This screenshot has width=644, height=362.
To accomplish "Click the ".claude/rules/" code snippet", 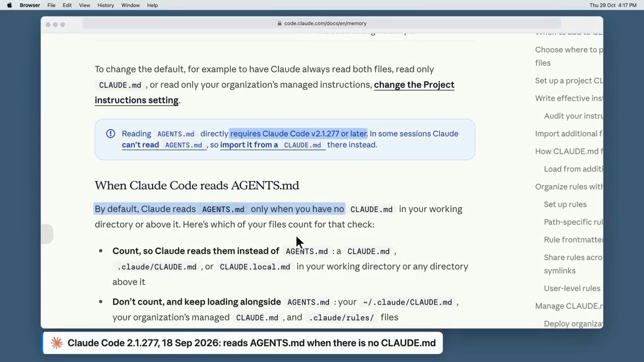I will [342, 317].
